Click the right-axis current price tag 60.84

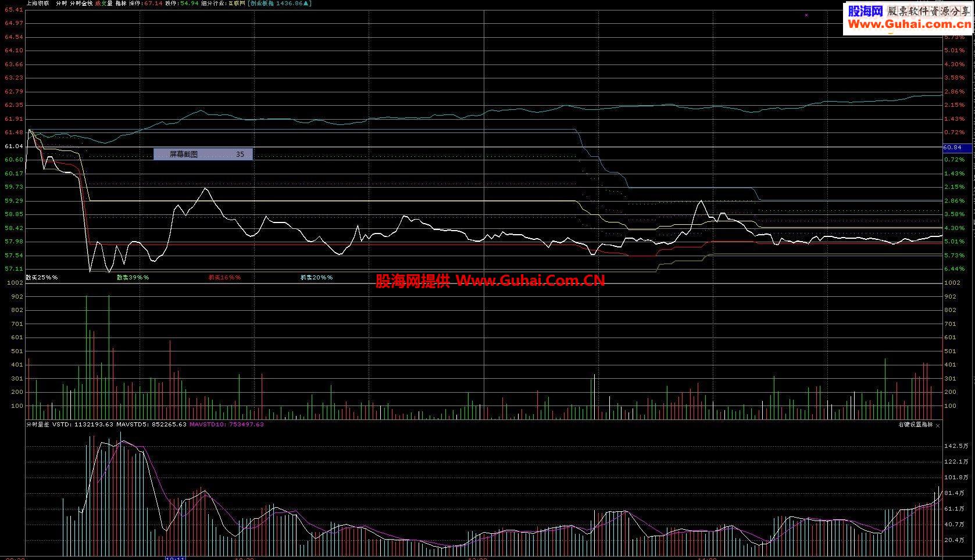point(957,148)
